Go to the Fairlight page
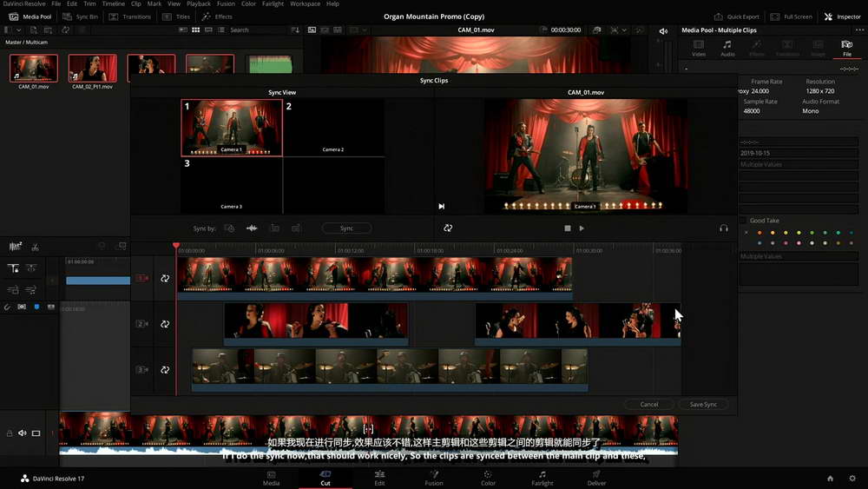This screenshot has width=868, height=489. pos(542,479)
